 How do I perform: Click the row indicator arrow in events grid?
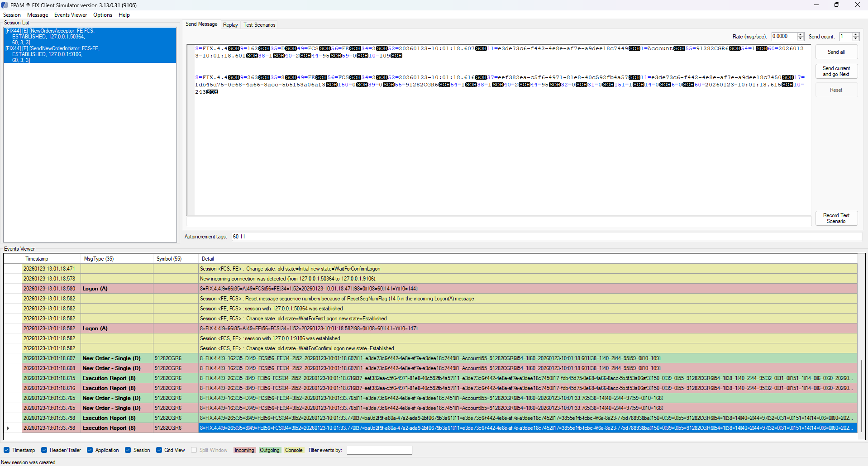8,428
